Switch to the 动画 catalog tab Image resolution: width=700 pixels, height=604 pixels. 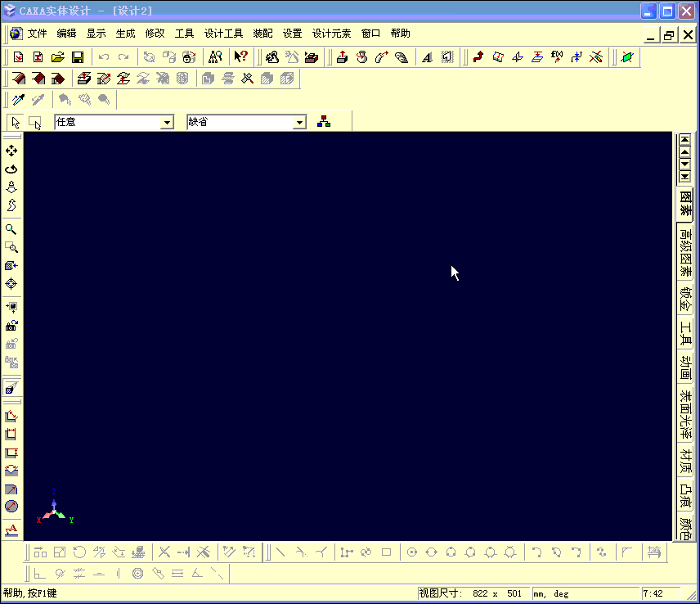point(685,368)
